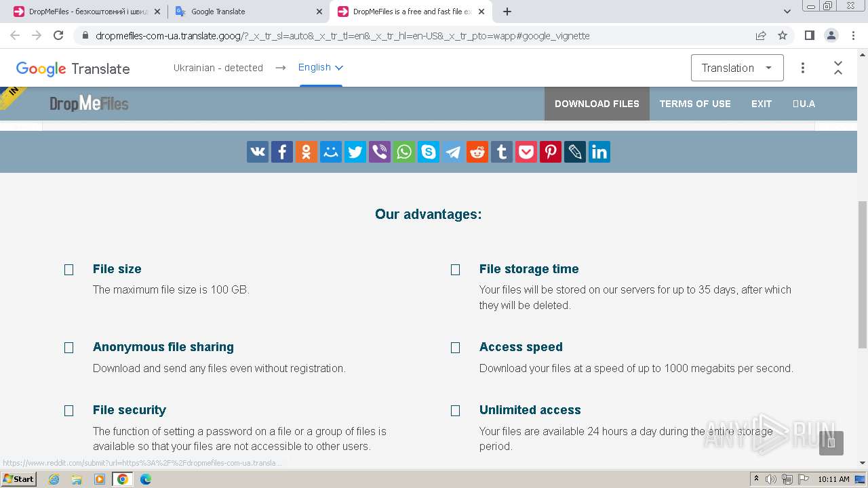This screenshot has width=868, height=488.
Task: Expand English target language dropdown
Action: pos(321,67)
